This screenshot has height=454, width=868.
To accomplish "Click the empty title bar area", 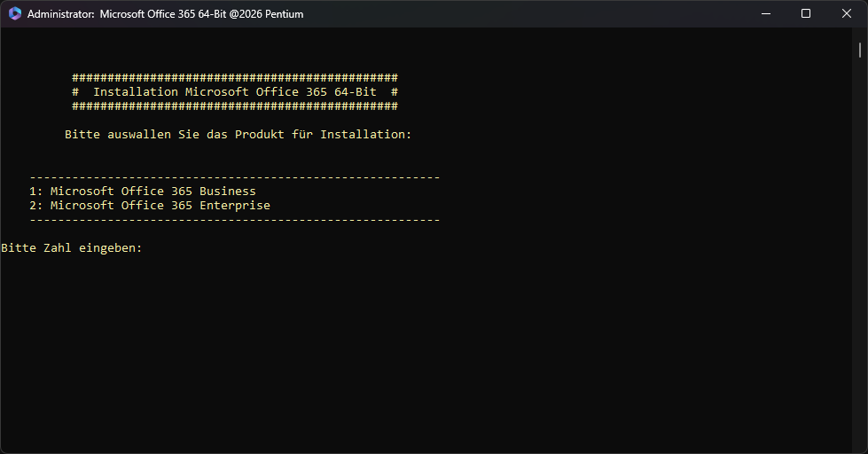I will tap(532, 14).
